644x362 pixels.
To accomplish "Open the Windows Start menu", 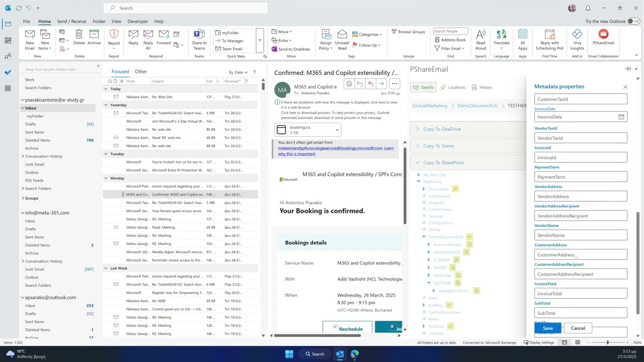I will tap(289, 354).
